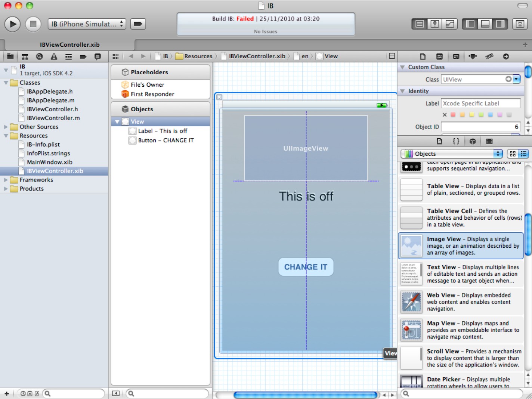Expand the Frameworks folder
The width and height of the screenshot is (532, 399).
point(6,180)
